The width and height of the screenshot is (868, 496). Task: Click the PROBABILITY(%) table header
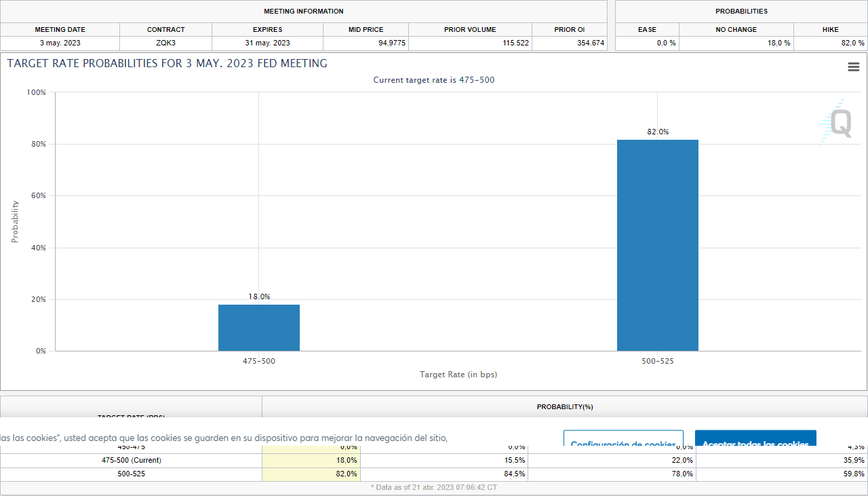[x=564, y=407]
